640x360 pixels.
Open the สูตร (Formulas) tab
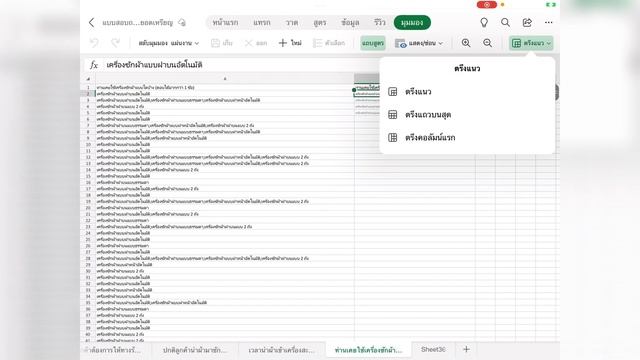pos(320,22)
